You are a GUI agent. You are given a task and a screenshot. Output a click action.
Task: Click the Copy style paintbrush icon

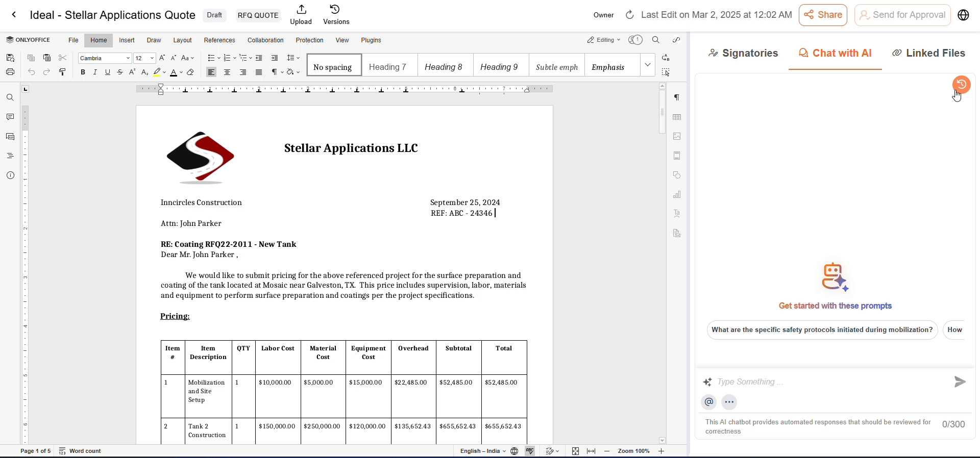point(63,72)
